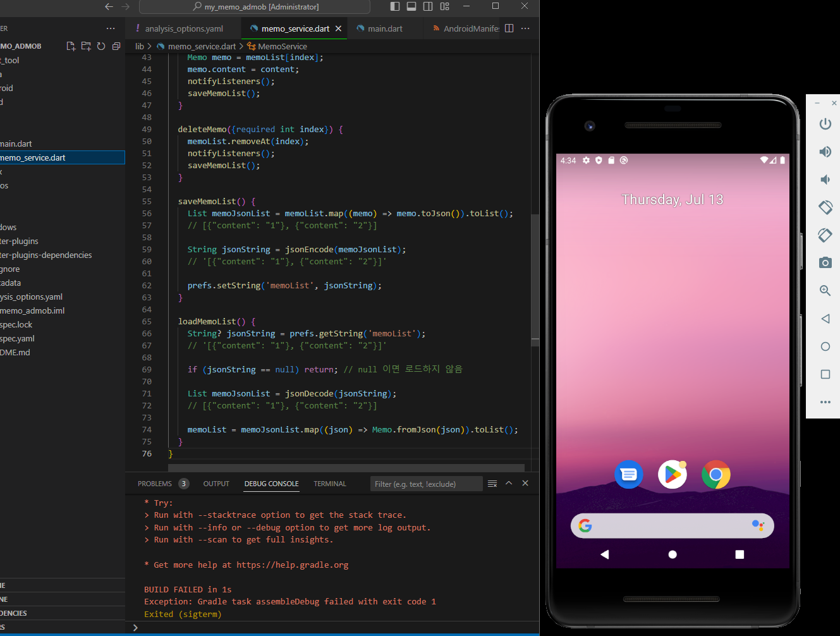Click the editor vertical scrollbar thumb

(535, 280)
